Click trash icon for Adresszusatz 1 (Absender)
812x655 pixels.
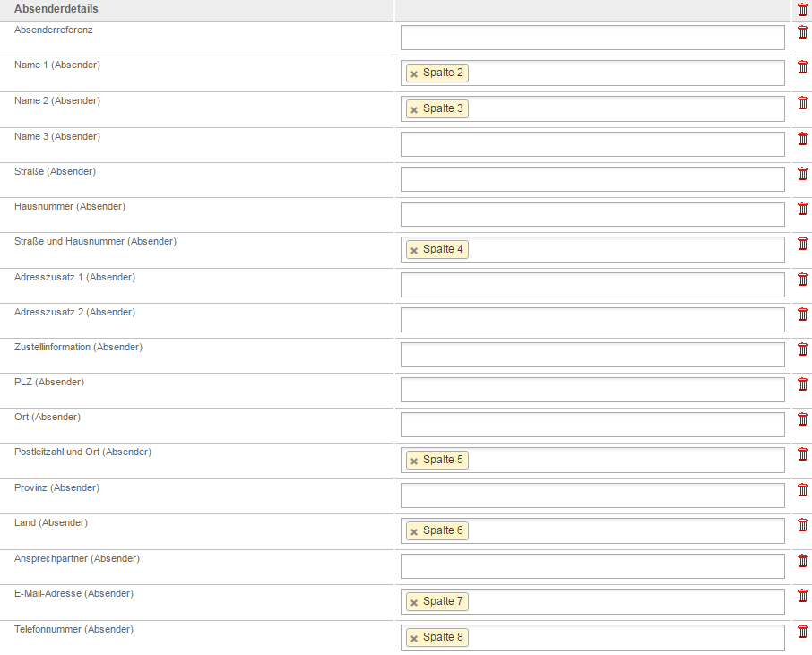point(802,279)
